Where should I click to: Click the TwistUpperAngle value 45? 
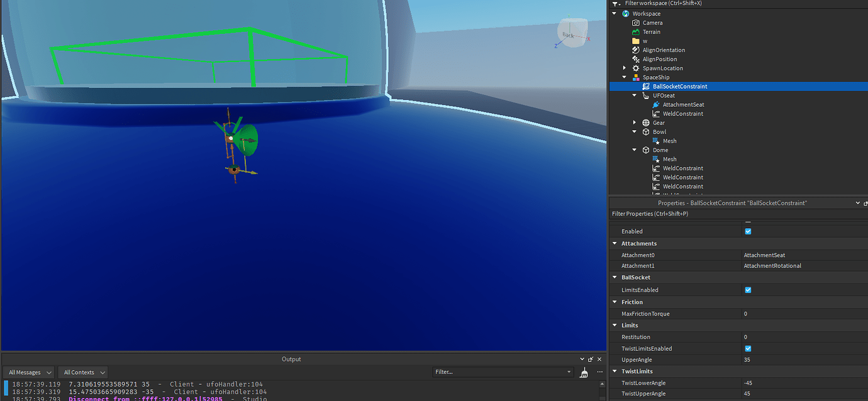point(747,394)
